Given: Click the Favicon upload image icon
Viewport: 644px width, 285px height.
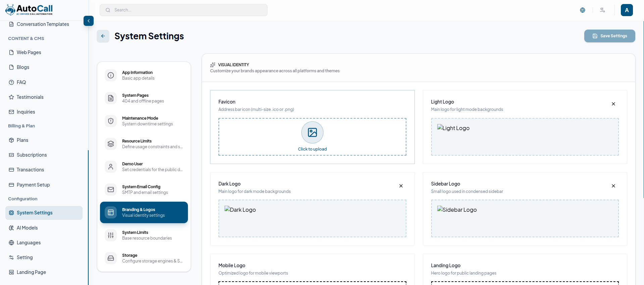Looking at the screenshot, I should 312,132.
